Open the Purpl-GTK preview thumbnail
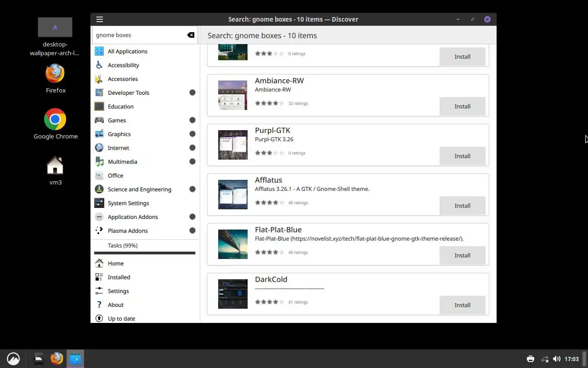The image size is (588, 368). coord(232,145)
